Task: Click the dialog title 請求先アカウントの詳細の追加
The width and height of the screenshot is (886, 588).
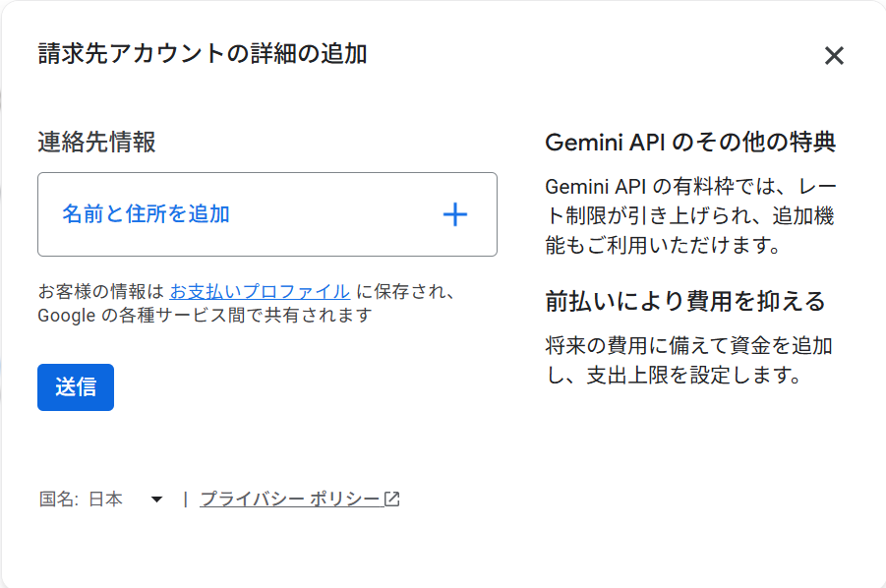Action: click(x=203, y=54)
